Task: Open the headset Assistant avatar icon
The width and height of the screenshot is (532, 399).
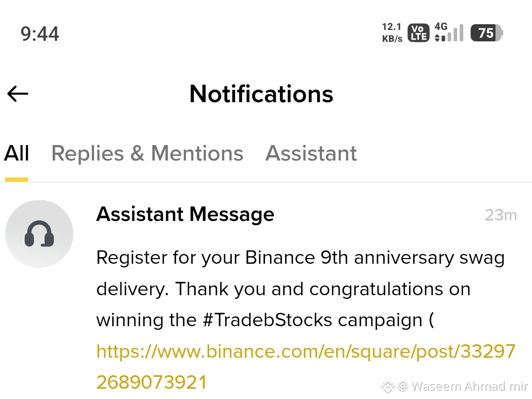Action: (39, 234)
